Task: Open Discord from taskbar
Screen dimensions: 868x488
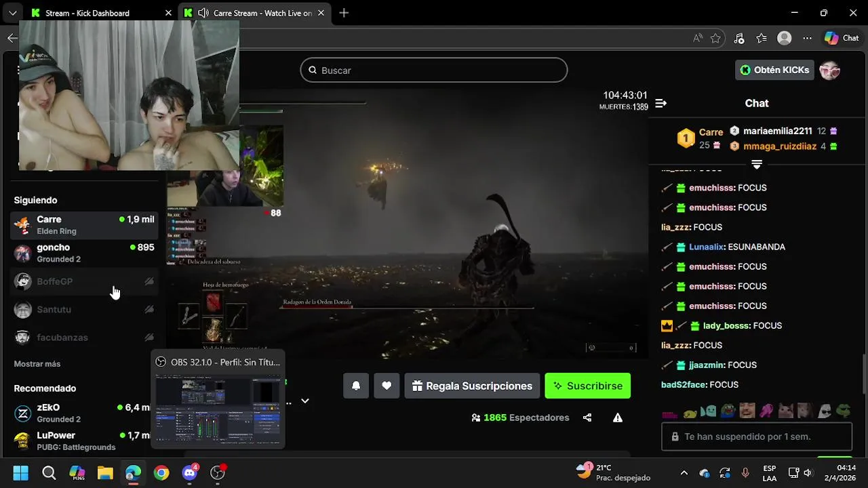Action: click(189, 472)
